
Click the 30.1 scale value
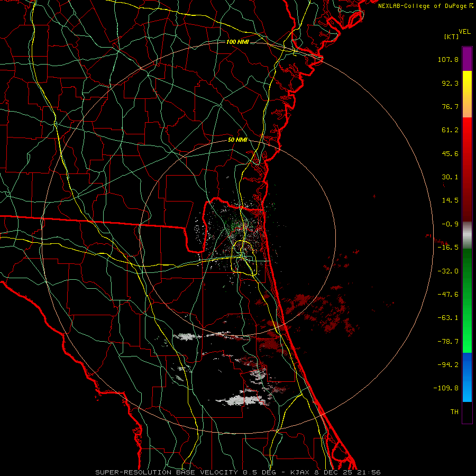tap(450, 177)
